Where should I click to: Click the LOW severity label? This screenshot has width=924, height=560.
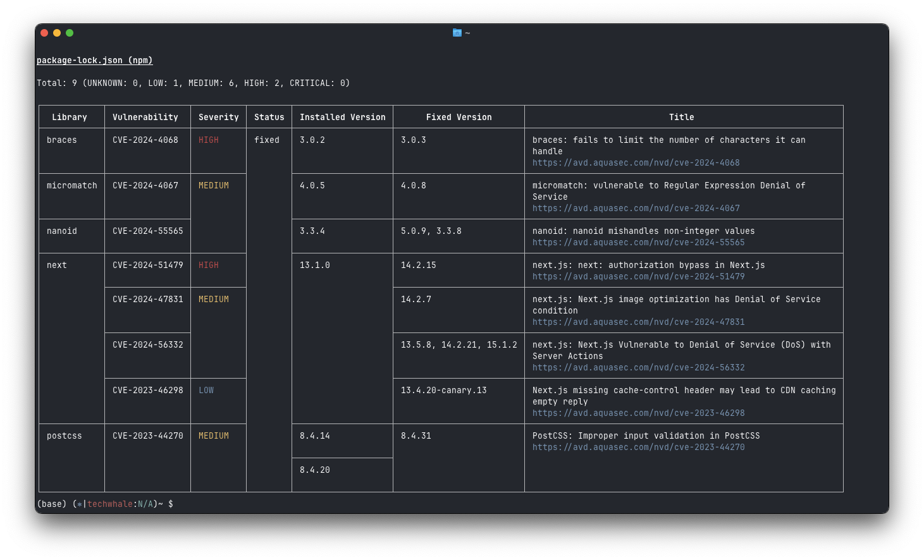[206, 391]
